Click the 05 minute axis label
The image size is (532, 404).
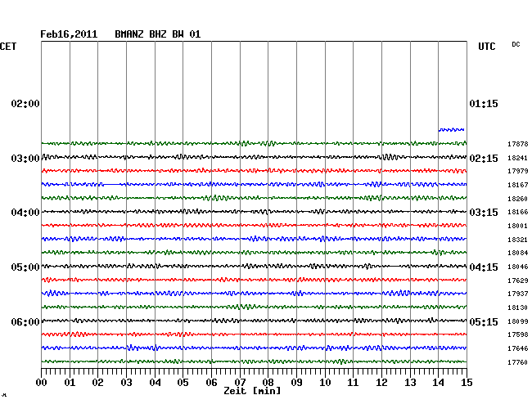(x=183, y=383)
